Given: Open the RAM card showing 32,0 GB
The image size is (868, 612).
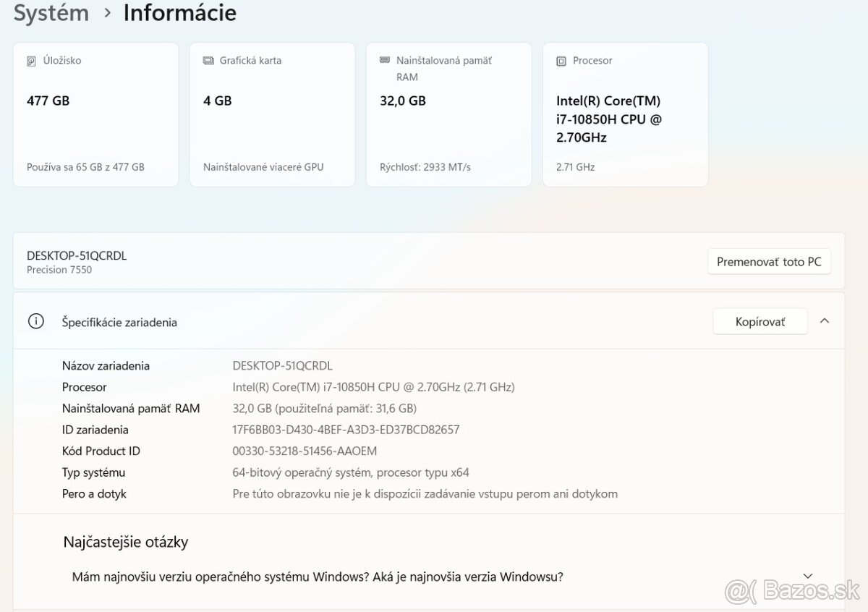Looking at the screenshot, I should pyautogui.click(x=448, y=114).
